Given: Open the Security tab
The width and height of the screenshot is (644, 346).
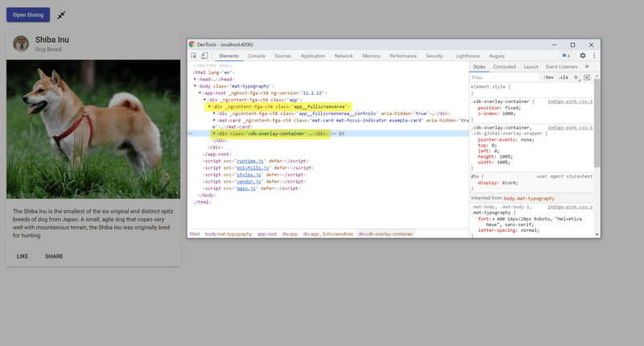Looking at the screenshot, I should tap(435, 56).
